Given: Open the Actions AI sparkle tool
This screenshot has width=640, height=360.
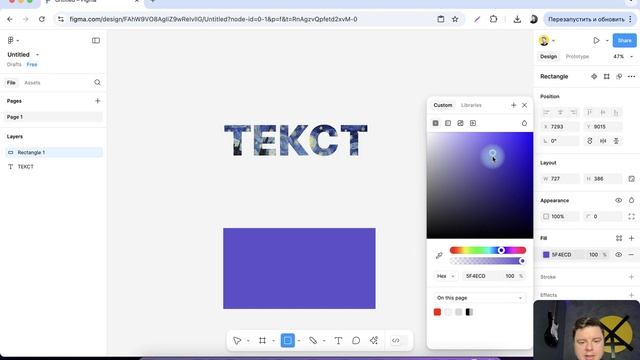Looking at the screenshot, I should 374,340.
